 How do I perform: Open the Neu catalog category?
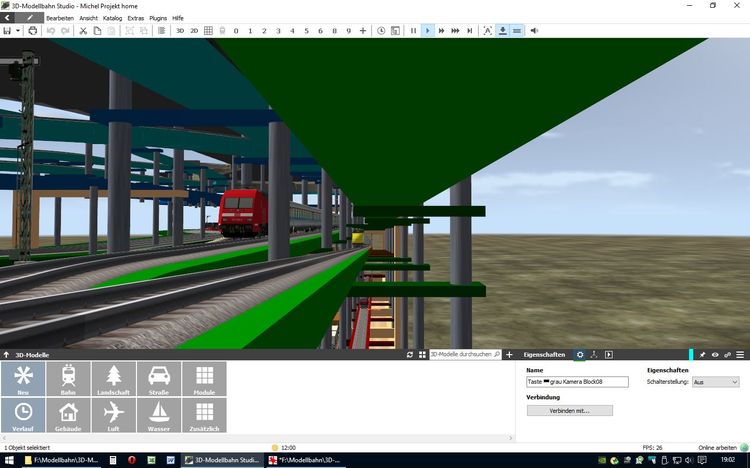pos(23,379)
